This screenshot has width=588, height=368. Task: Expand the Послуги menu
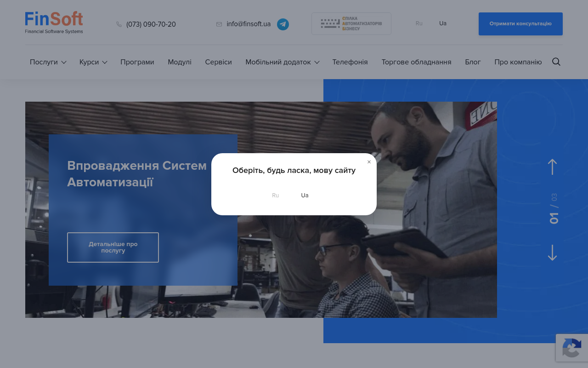[x=48, y=62]
